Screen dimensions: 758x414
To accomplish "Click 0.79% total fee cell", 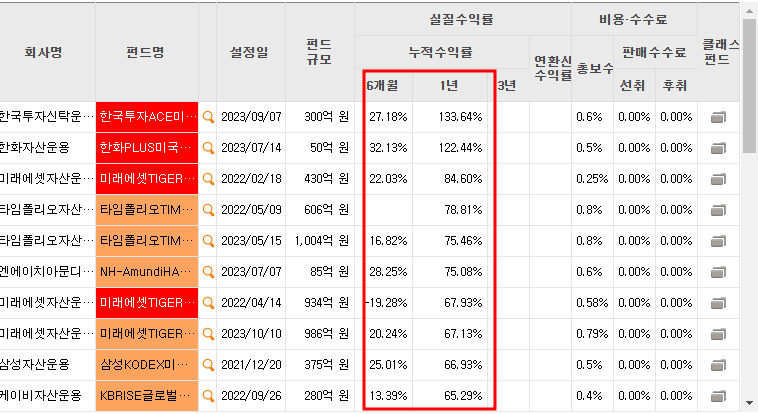I will [x=592, y=334].
